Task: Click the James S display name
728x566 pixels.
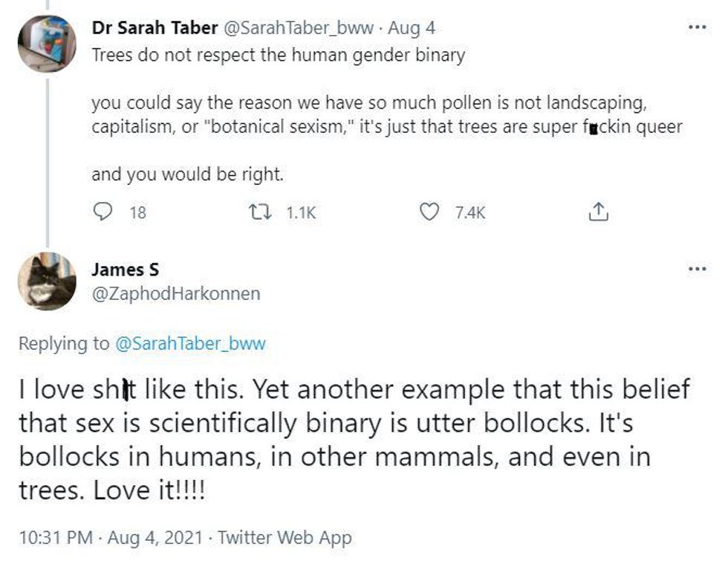Action: [x=126, y=270]
